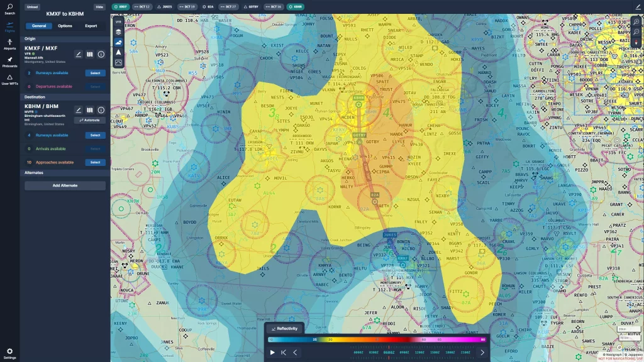Click the edit route pencil icon top right

pos(638,7)
